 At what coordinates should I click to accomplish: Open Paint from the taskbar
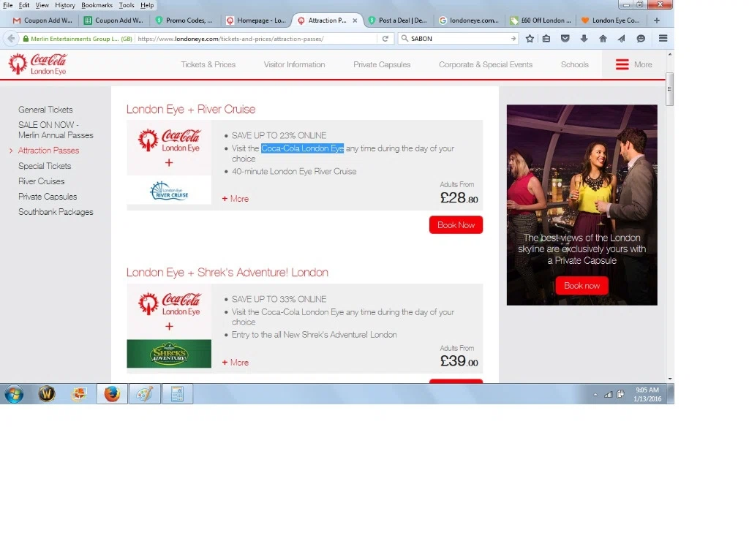[144, 394]
